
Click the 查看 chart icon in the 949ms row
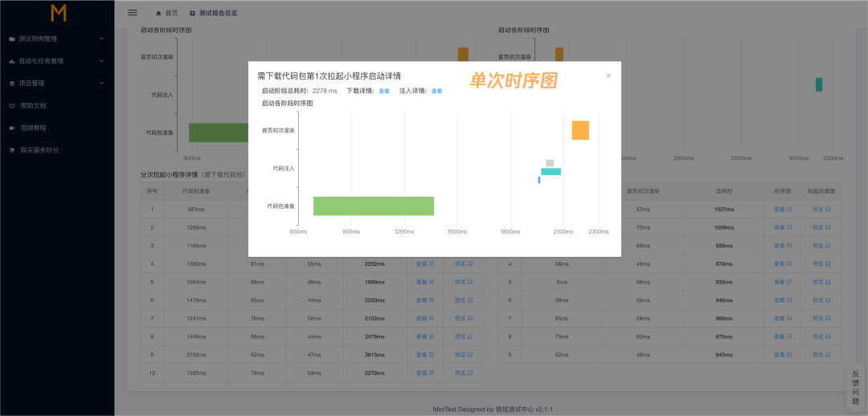point(789,300)
